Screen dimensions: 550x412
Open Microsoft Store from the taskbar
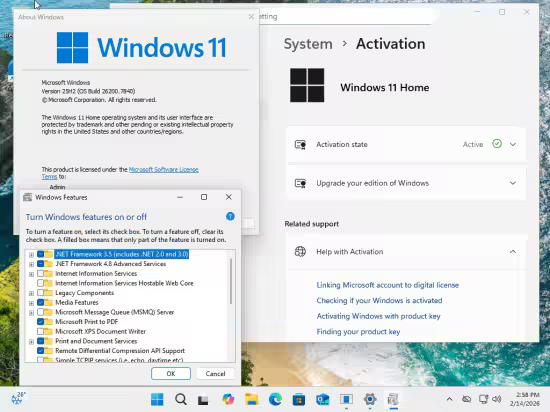tap(299, 399)
